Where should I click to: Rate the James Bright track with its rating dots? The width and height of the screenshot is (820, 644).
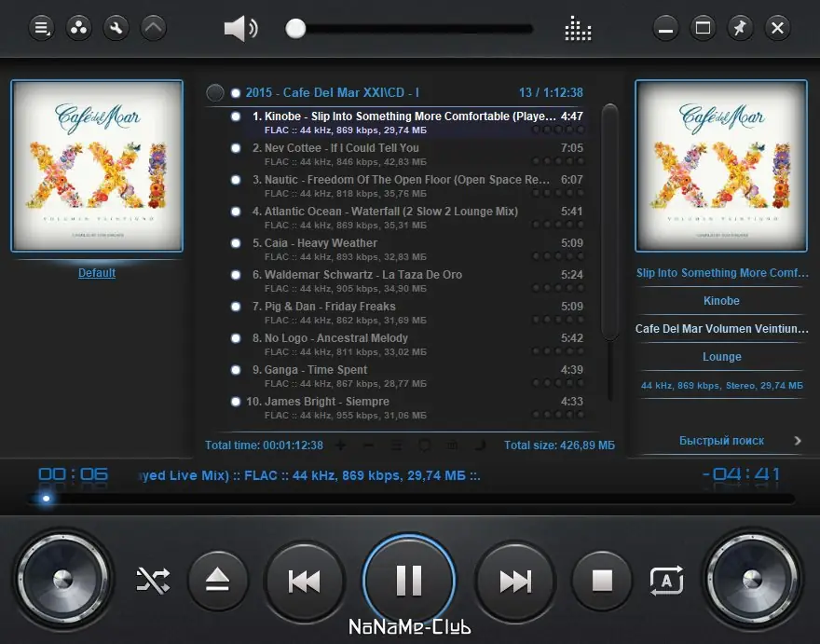(x=557, y=415)
